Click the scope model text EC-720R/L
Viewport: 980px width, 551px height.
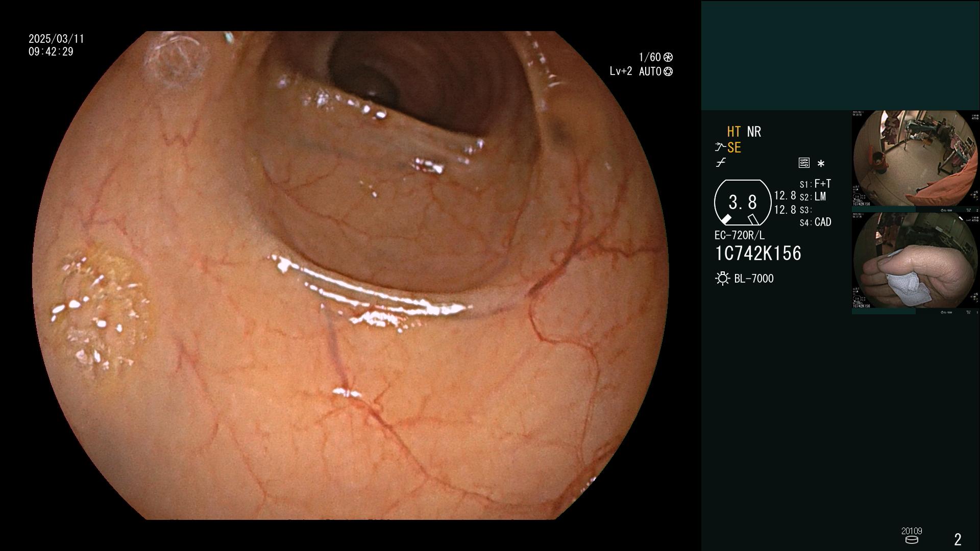[740, 236]
